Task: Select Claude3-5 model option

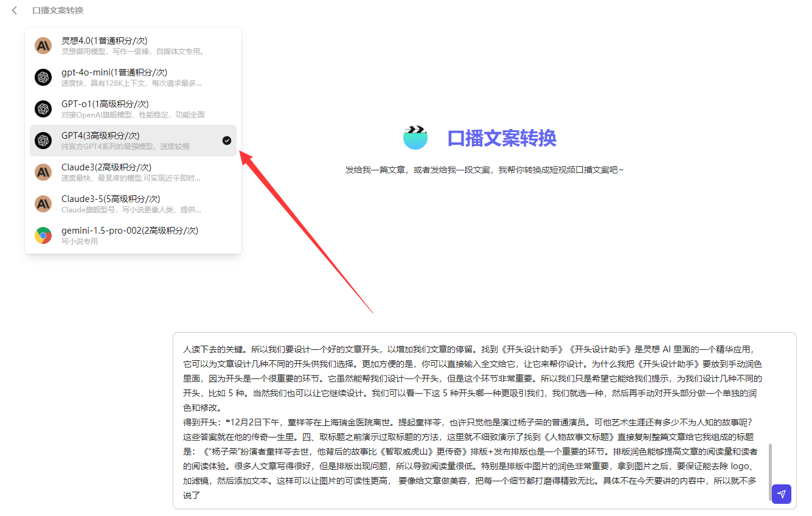Action: click(133, 204)
